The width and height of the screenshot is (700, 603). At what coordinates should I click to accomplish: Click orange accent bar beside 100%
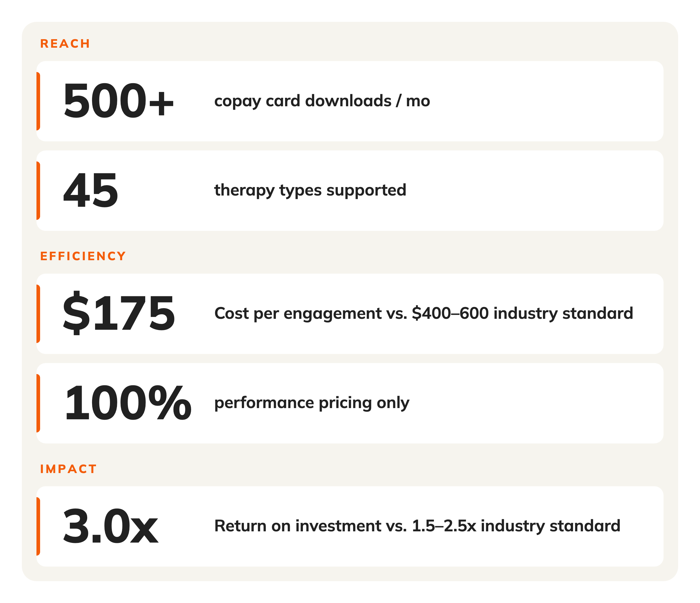[x=38, y=403]
